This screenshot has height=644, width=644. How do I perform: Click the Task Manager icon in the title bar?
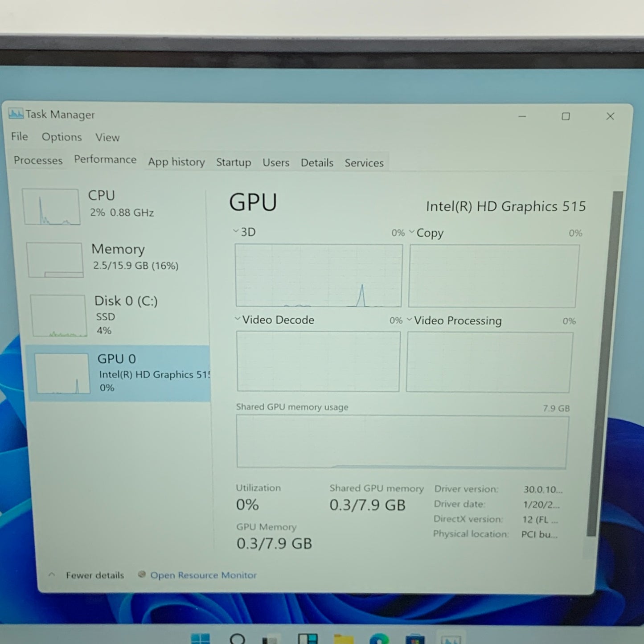[16, 114]
